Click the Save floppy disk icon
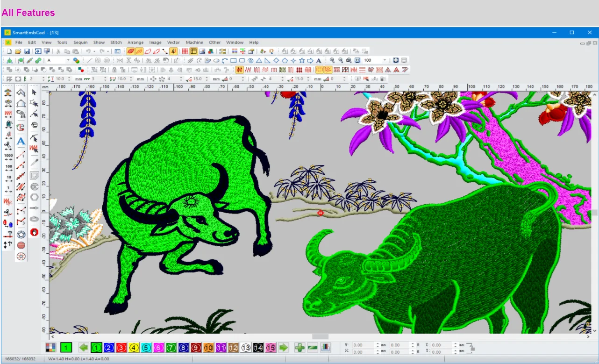This screenshot has height=364, width=599. coord(27,51)
